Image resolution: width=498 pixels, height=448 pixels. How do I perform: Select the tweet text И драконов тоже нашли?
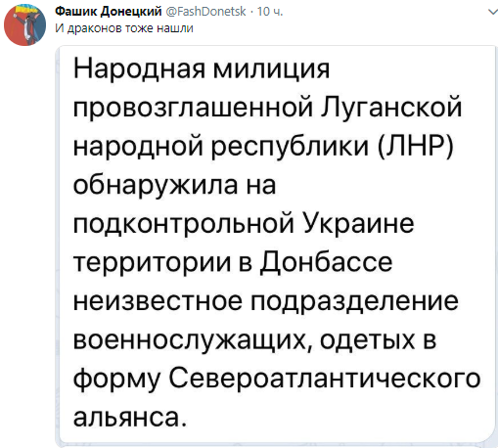(124, 28)
